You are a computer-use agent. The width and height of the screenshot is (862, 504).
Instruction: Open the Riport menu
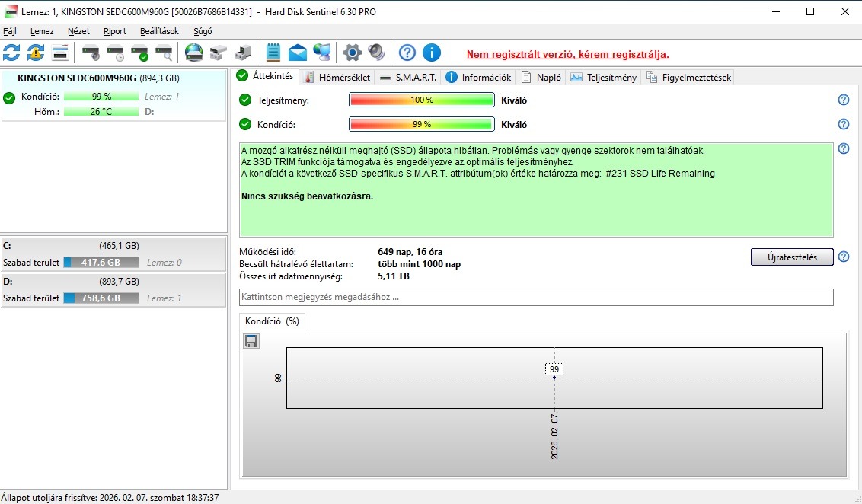tap(115, 31)
